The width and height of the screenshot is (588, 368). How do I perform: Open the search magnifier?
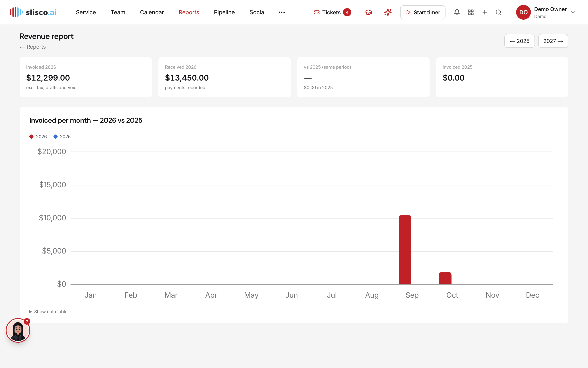(x=498, y=12)
